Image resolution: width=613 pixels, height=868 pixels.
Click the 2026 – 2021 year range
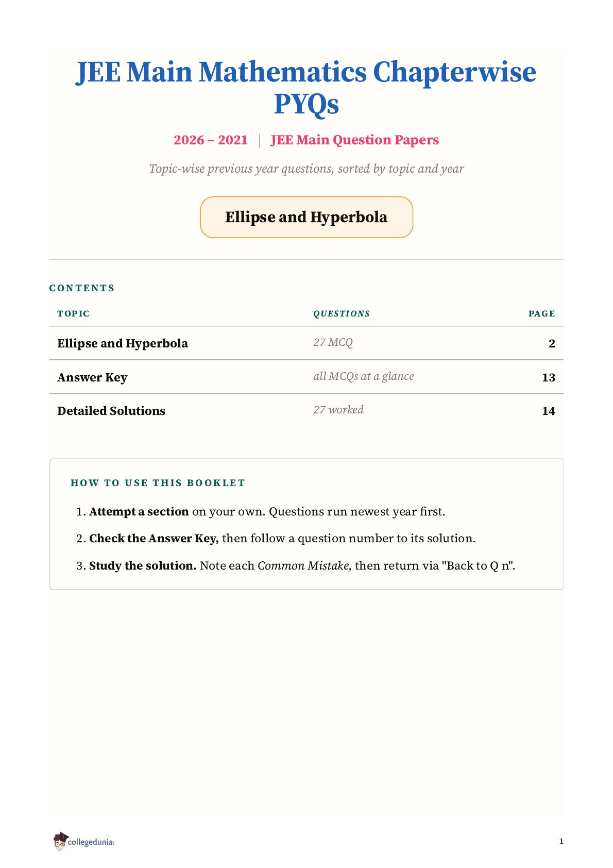[x=211, y=140]
